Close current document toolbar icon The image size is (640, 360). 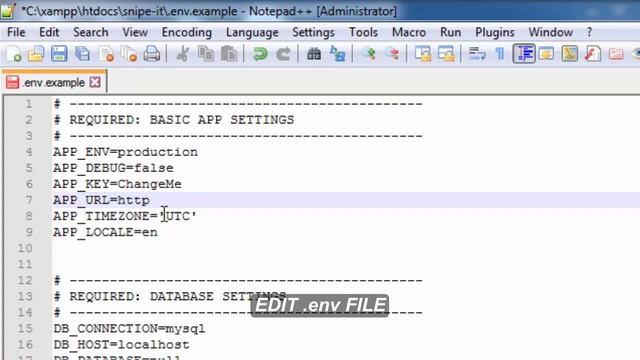pyautogui.click(x=106, y=54)
